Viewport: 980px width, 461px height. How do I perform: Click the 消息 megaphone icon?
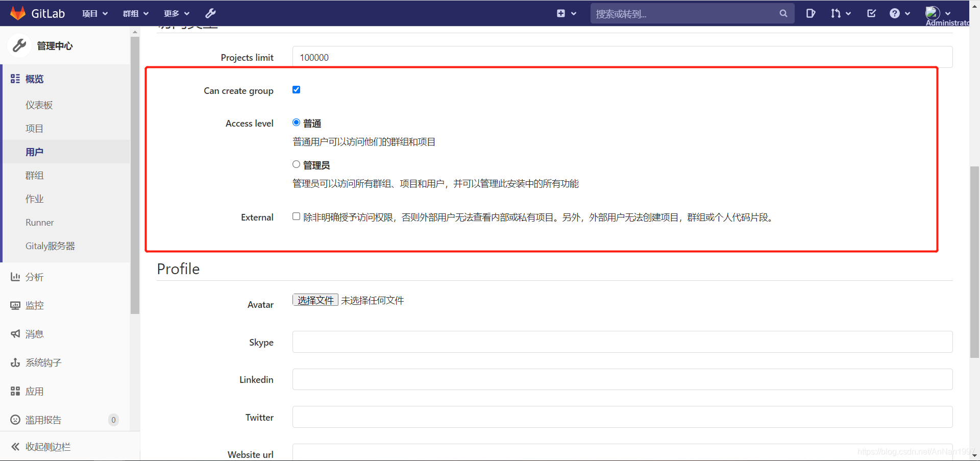pos(15,334)
